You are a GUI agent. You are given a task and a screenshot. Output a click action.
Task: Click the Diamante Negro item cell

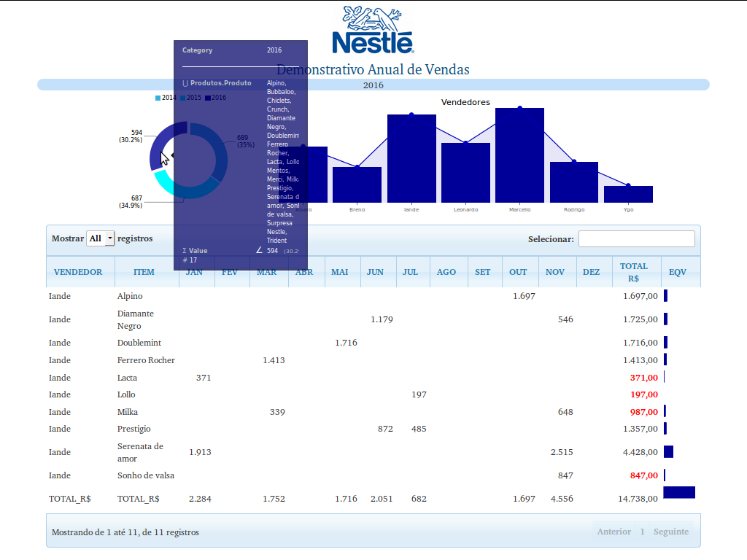[135, 319]
